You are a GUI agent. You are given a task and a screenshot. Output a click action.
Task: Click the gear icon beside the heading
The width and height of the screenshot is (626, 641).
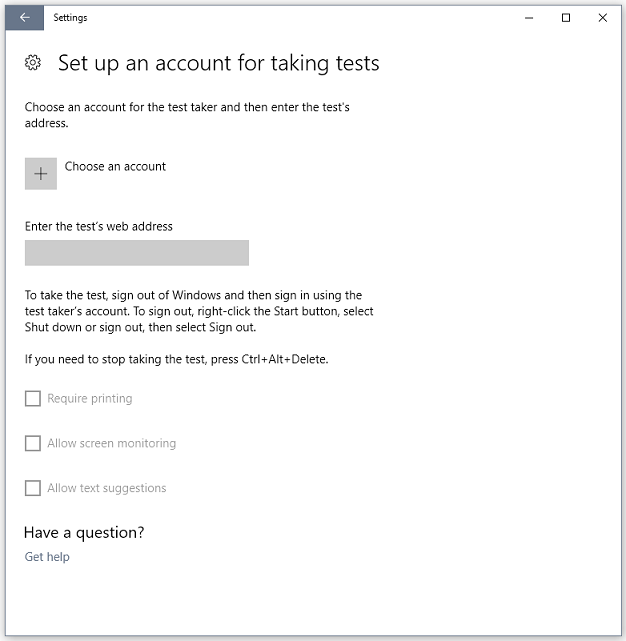point(33,63)
